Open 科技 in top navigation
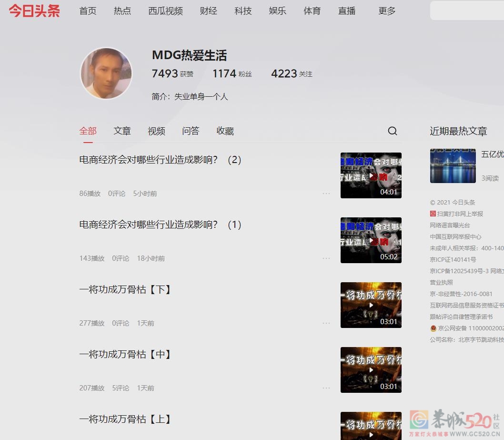The height and width of the screenshot is (440, 504). point(243,11)
